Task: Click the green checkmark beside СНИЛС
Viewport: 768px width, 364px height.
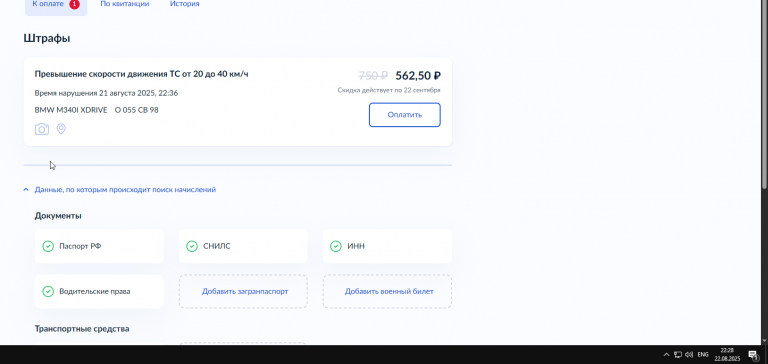Action: tap(192, 246)
